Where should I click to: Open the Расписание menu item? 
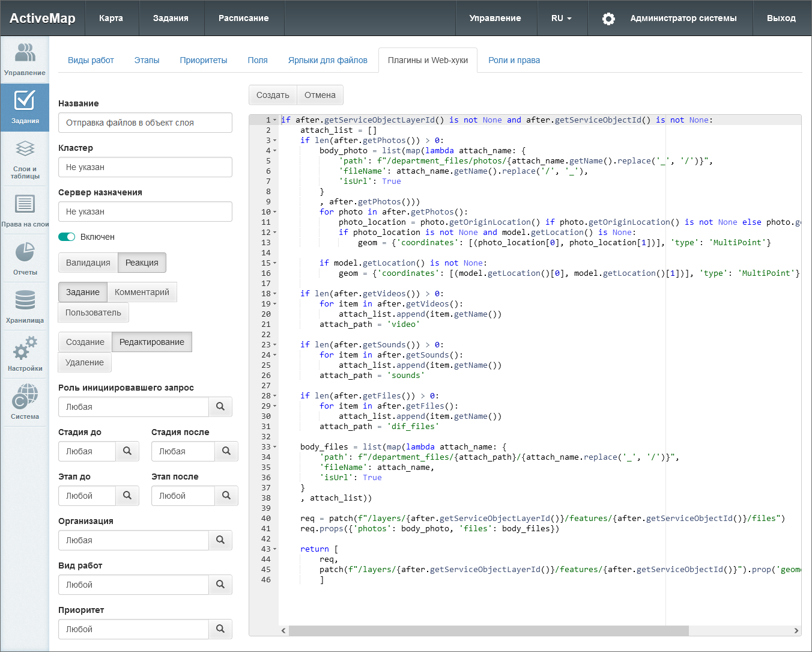243,18
